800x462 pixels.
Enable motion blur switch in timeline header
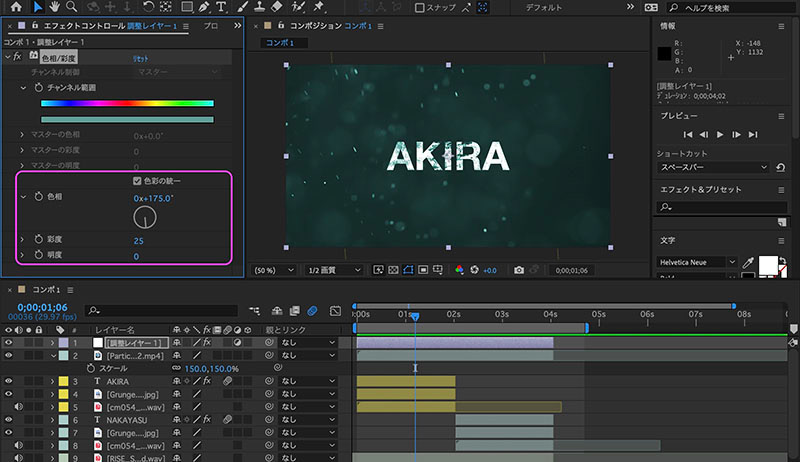tap(312, 311)
